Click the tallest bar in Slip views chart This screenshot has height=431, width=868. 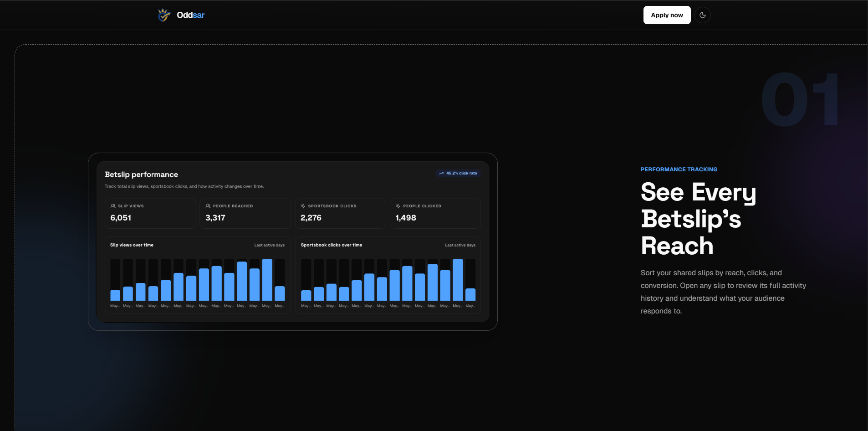(x=267, y=280)
